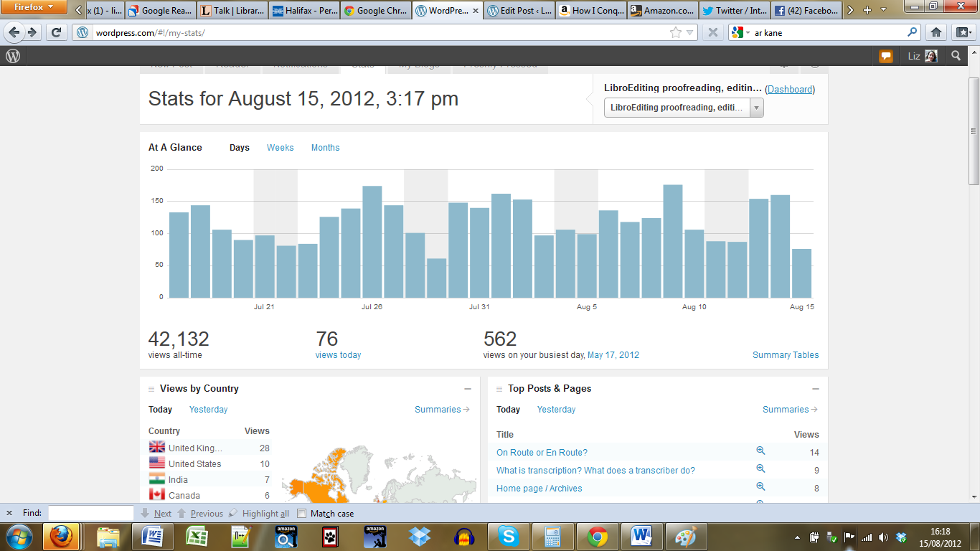Click the WordPress logo in admin bar
Screen dimensions: 980x551
tap(13, 56)
